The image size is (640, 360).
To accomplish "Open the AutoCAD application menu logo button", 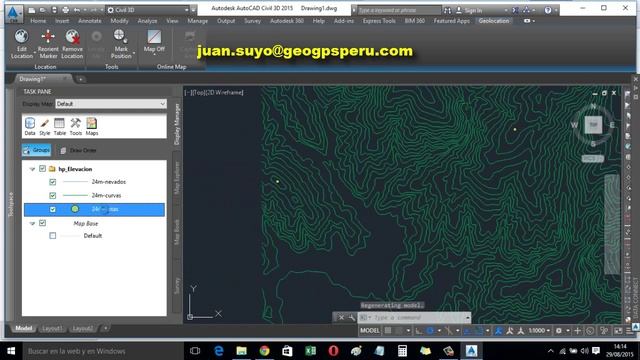I will (x=13, y=13).
